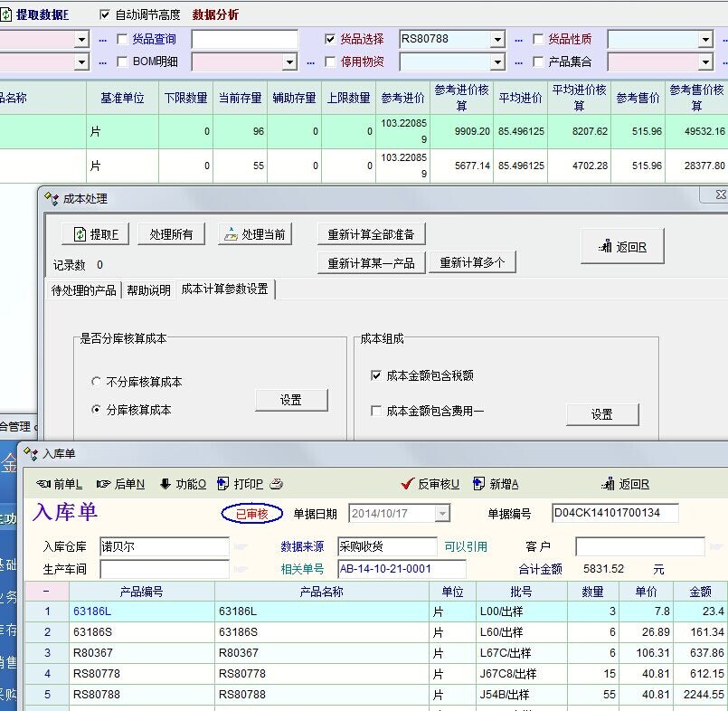Print the 入库单 with 打印

pos(223,484)
